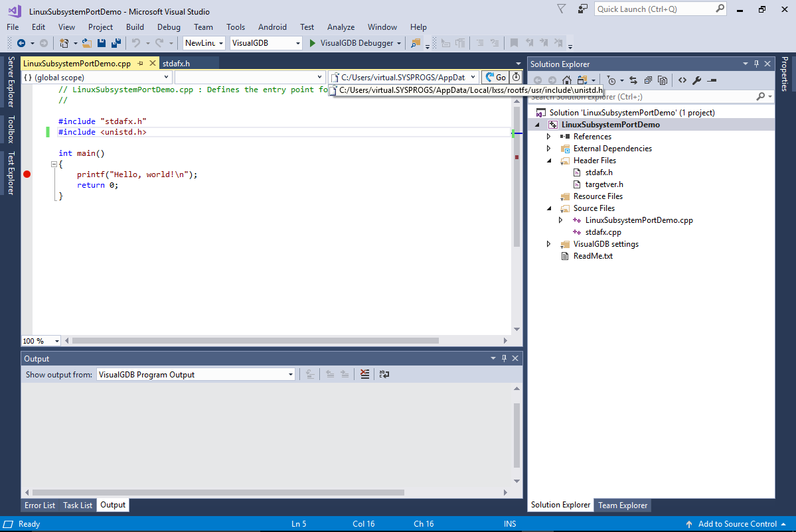Viewport: 796px width, 532px height.
Task: Toggle auto-hide pin on Output panel
Action: coord(504,359)
